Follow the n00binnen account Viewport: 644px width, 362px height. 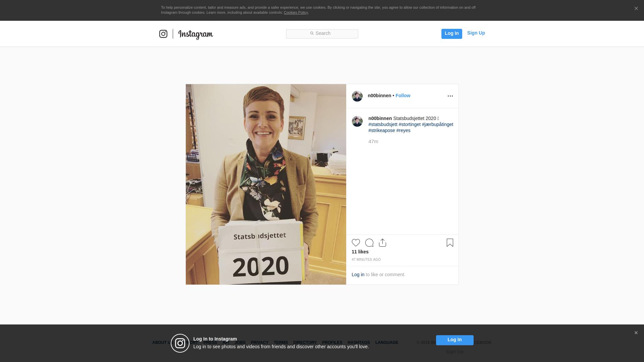click(x=403, y=96)
